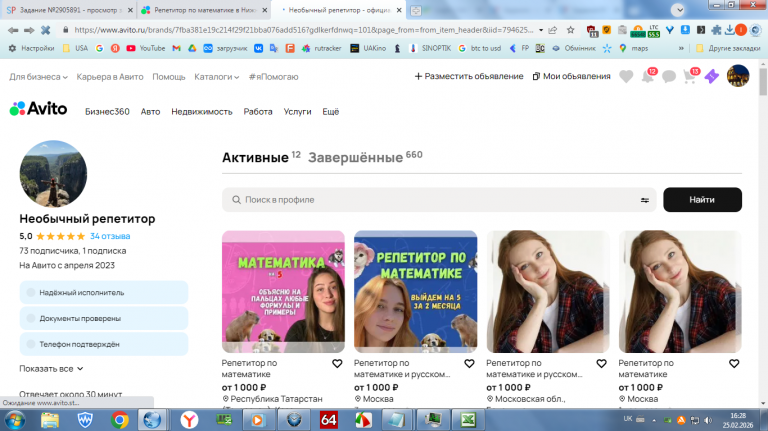The image size is (768, 431).
Task: Open browser extensions puzzle icon
Action: [716, 30]
